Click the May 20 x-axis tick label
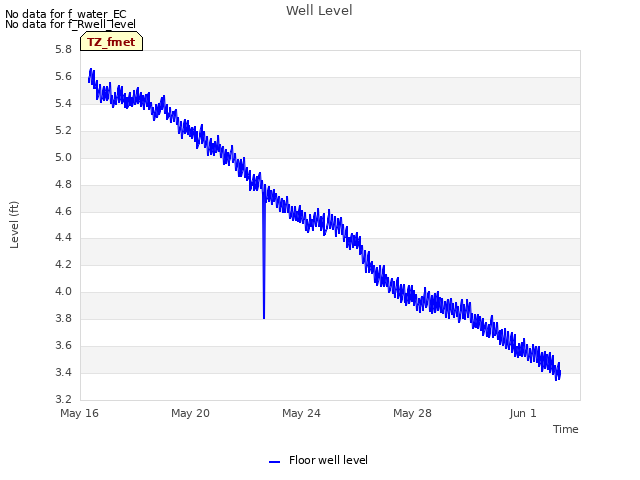 [x=190, y=413]
